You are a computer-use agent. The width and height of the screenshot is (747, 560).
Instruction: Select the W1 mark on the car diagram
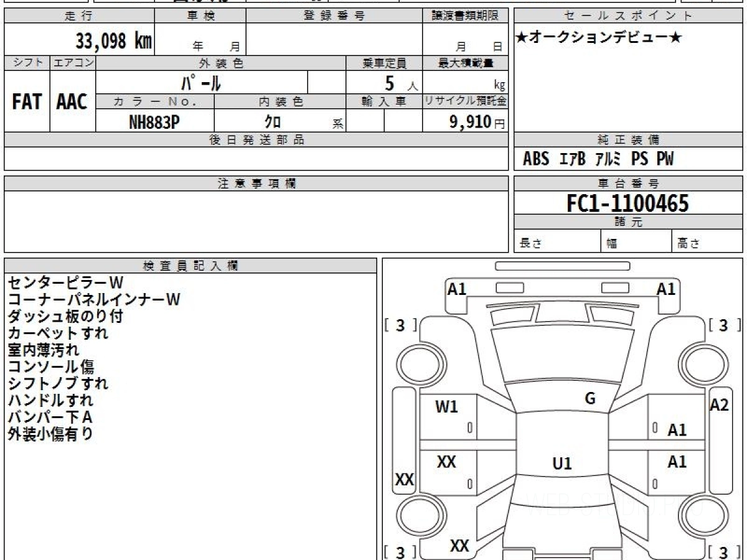(x=446, y=407)
